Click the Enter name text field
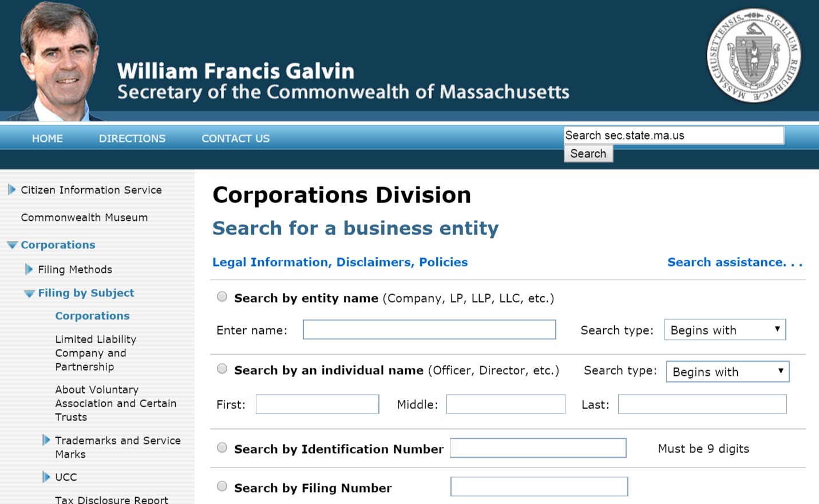 pos(429,330)
